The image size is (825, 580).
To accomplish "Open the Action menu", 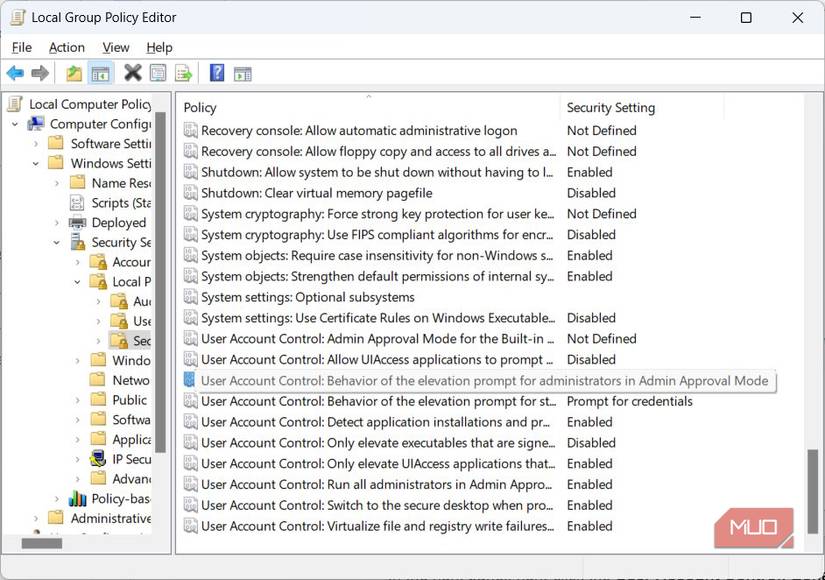I will (66, 47).
